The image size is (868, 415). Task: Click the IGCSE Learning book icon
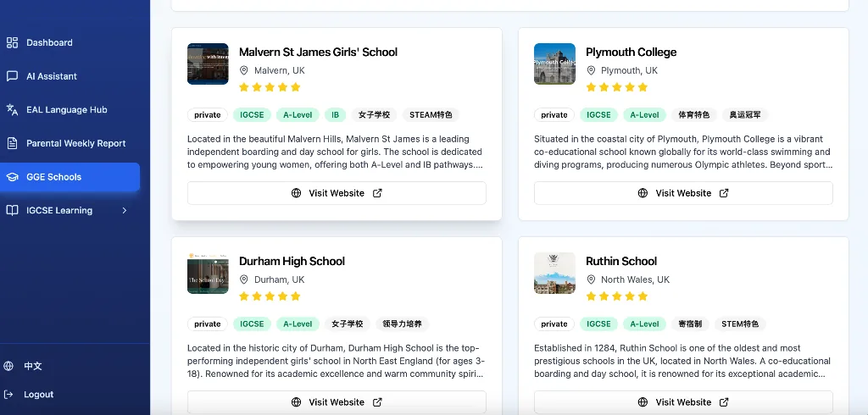12,210
